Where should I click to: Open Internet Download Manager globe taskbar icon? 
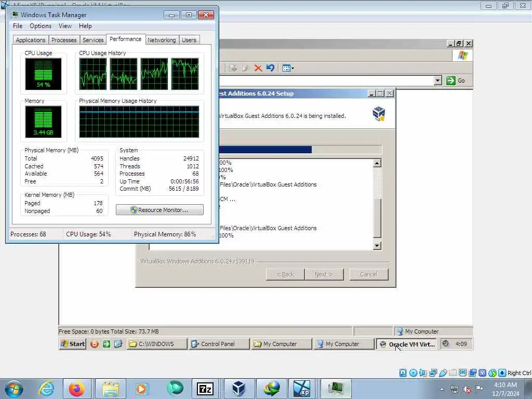(x=272, y=389)
